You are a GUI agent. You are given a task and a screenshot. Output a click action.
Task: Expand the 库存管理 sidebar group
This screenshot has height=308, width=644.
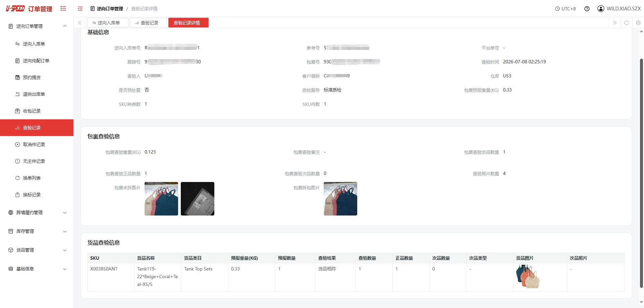coord(37,231)
